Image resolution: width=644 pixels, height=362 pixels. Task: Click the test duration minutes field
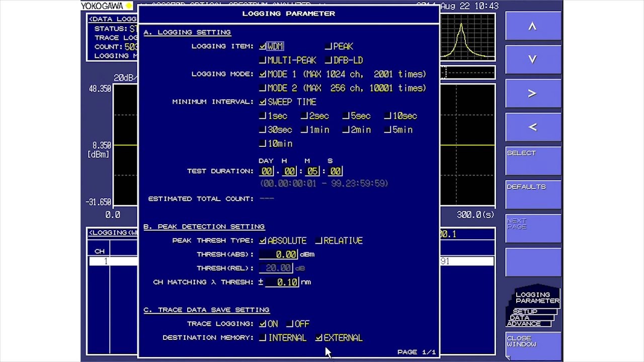(312, 171)
